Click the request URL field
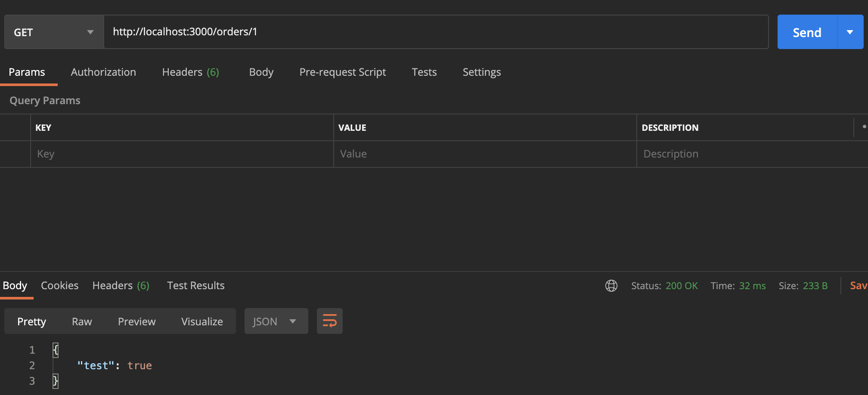The height and width of the screenshot is (395, 868). point(436,32)
